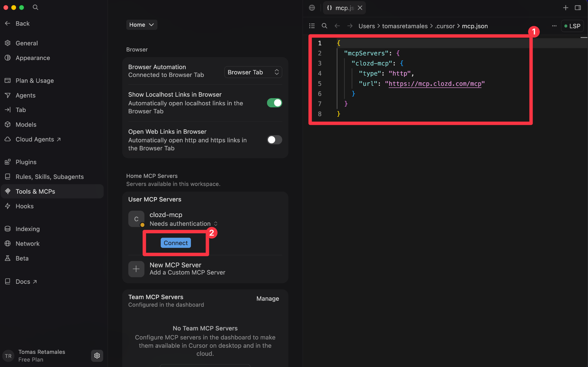Click the outline list icon in the editor toolbar

pos(312,26)
